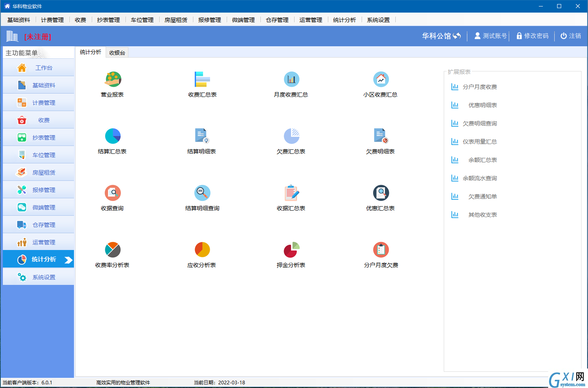Open the 收据查询 search icon
Image resolution: width=588 pixels, height=388 pixels.
click(x=113, y=193)
